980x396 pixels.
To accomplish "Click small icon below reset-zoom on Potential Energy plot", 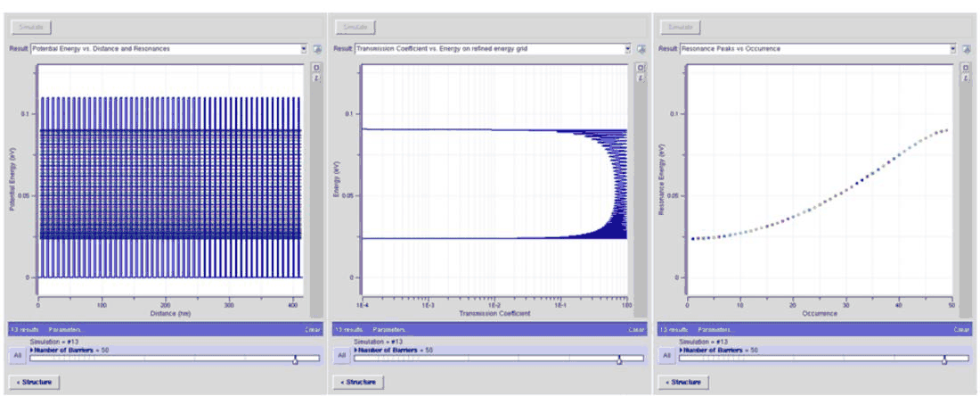I will click(x=316, y=78).
